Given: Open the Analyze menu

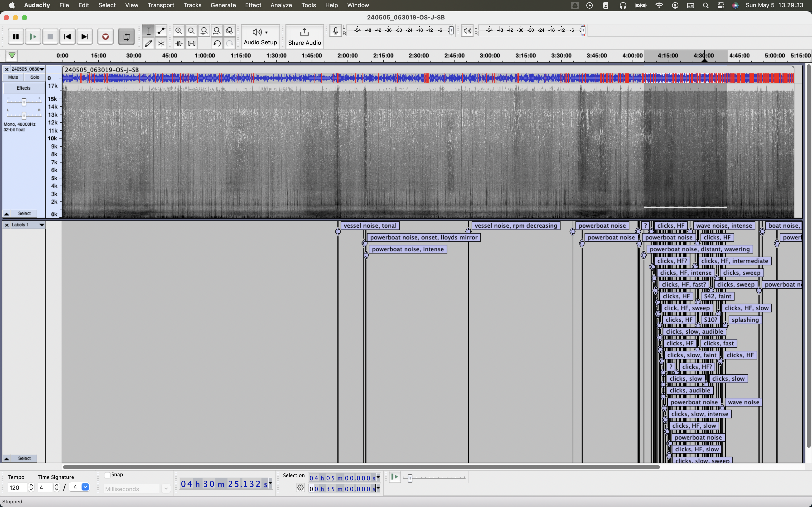Looking at the screenshot, I should point(281,5).
